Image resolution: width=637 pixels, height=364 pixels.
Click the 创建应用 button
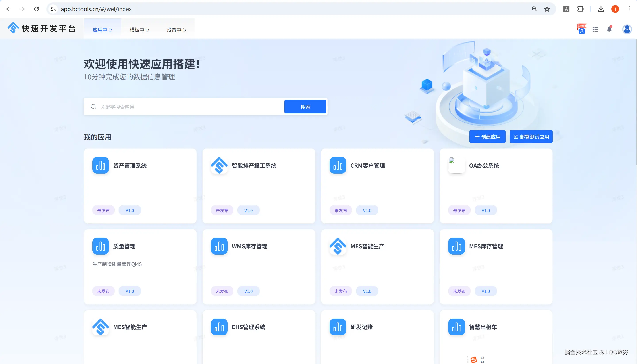click(x=487, y=137)
